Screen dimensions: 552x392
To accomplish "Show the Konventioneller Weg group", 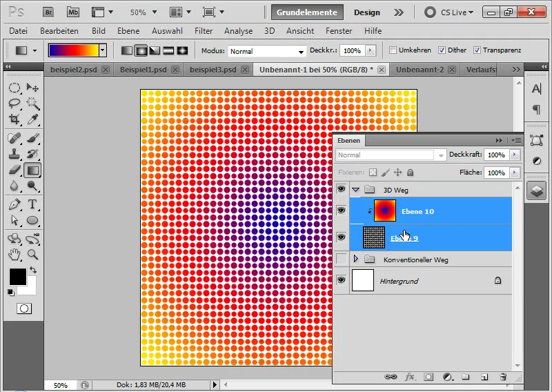I will (341, 259).
